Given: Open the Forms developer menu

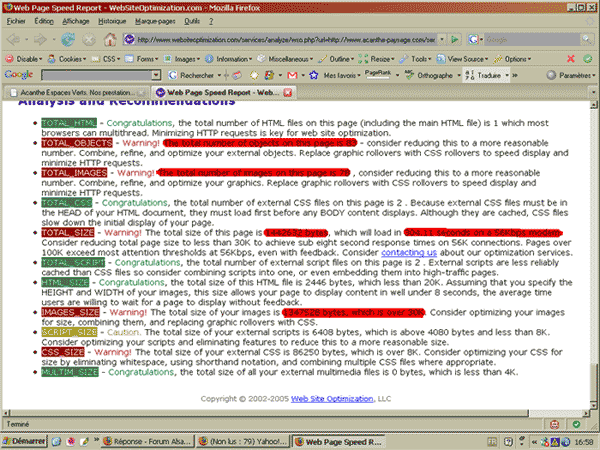Looking at the screenshot, I should click(142, 59).
